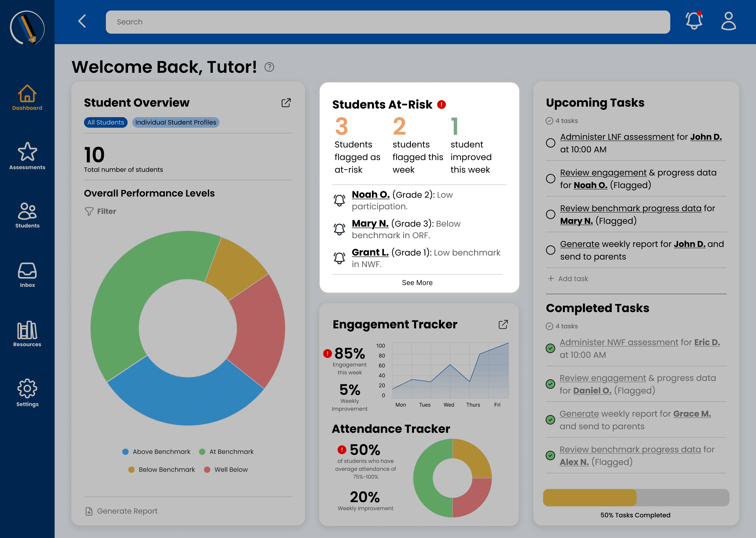Click the tasks completed progress bar
The width and height of the screenshot is (756, 538).
coord(636,497)
